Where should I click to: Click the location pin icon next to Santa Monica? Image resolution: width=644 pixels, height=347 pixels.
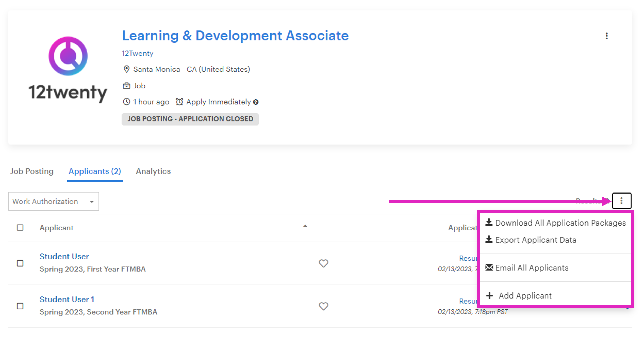pyautogui.click(x=126, y=69)
